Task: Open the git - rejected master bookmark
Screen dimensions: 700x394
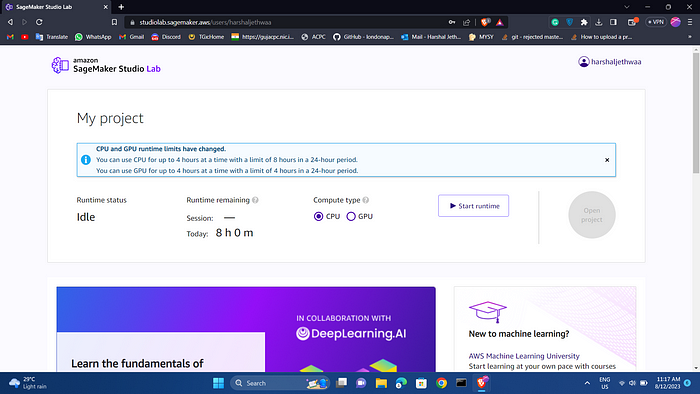Action: tap(532, 37)
